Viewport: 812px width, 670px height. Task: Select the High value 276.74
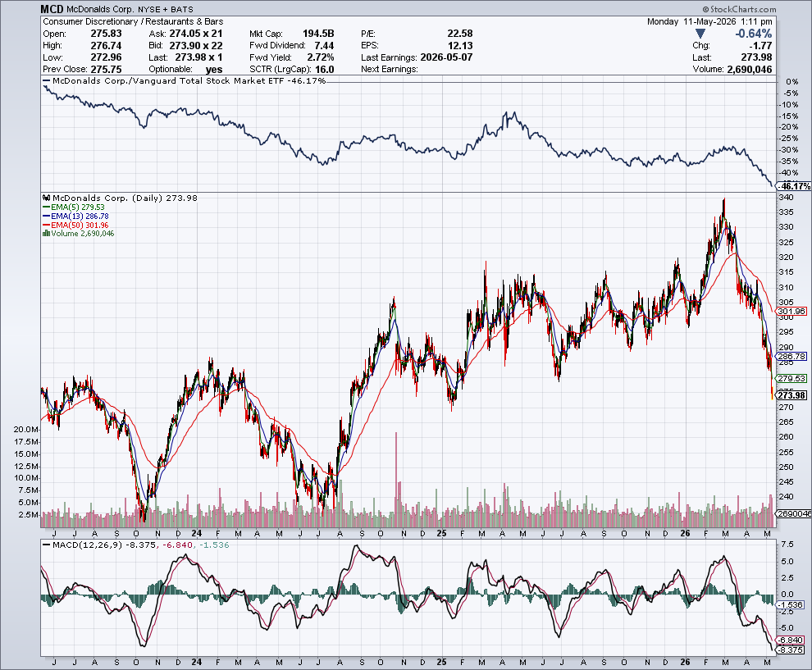pos(106,46)
